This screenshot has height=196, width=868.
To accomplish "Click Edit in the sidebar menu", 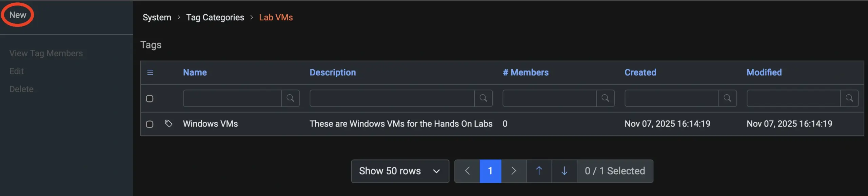I will pyautogui.click(x=17, y=71).
